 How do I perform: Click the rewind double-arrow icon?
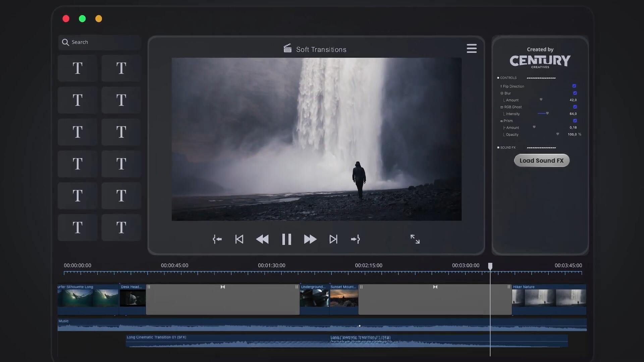point(262,239)
